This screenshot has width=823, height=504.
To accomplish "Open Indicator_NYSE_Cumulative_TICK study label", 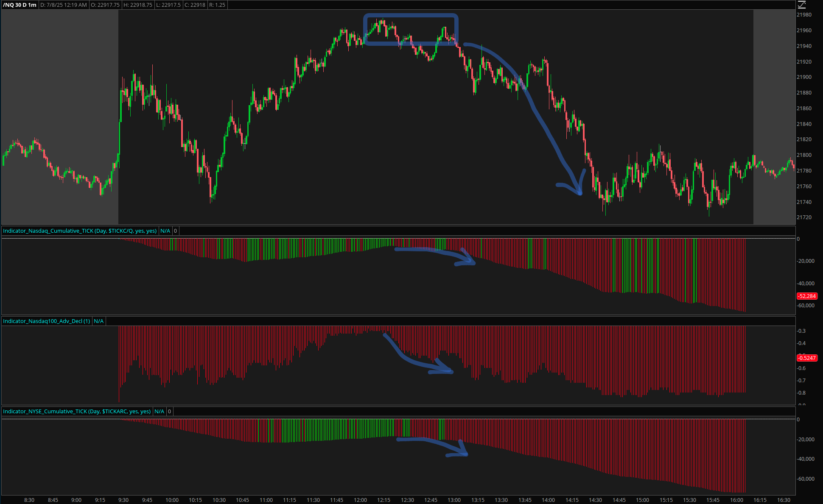I will point(77,412).
